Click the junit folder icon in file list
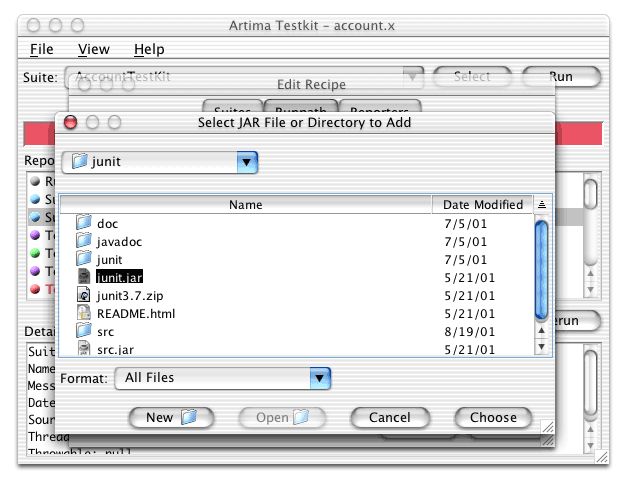 point(84,258)
